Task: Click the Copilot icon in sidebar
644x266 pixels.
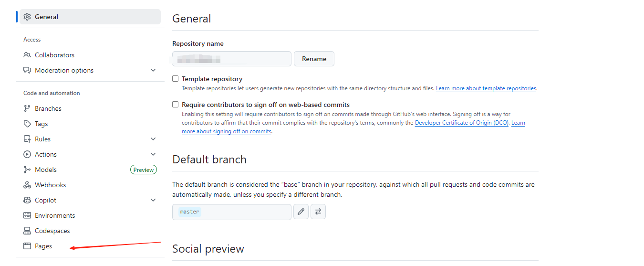Action: 27,200
